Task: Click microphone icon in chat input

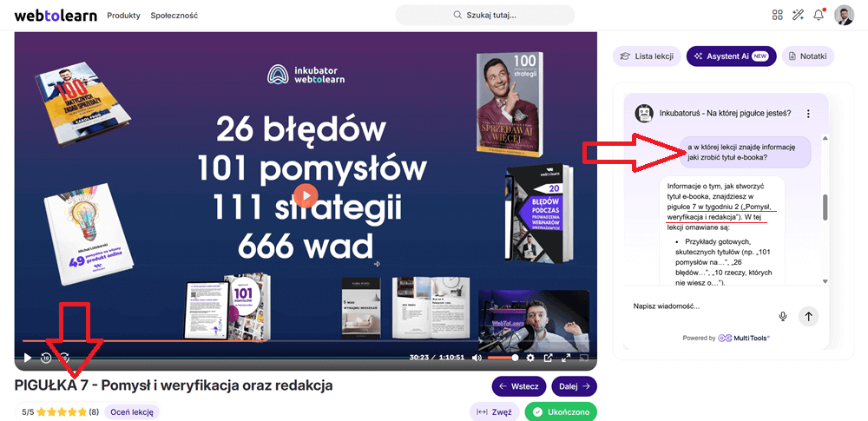Action: (783, 316)
